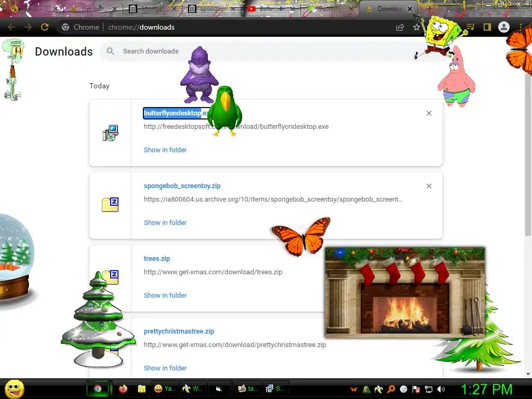Show prettychristmastree.zip in folder

[165, 368]
